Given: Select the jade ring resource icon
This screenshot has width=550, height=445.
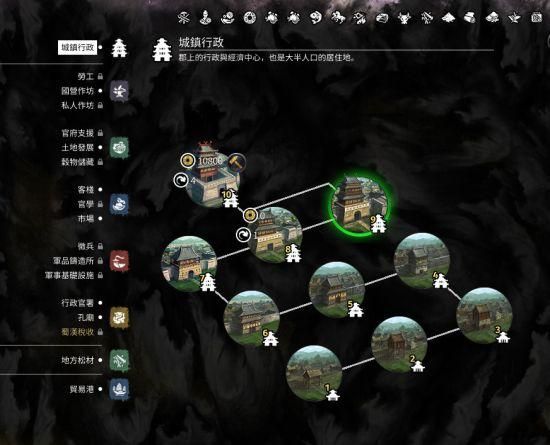Looking at the screenshot, I should click(x=250, y=18).
